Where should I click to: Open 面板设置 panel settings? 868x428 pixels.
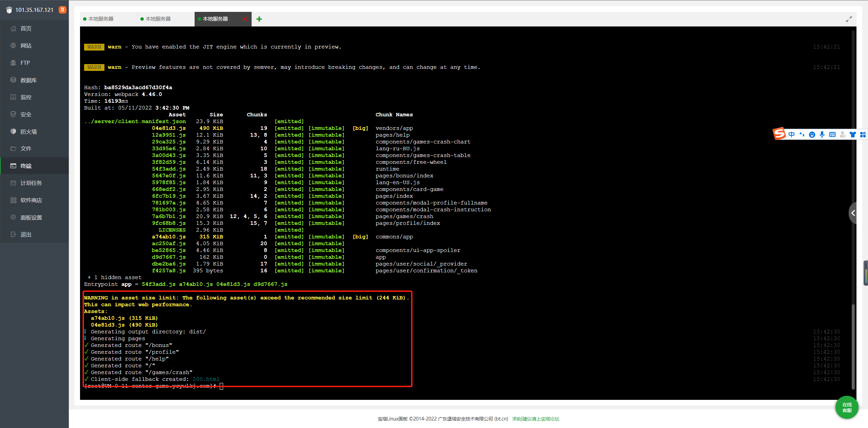31,217
